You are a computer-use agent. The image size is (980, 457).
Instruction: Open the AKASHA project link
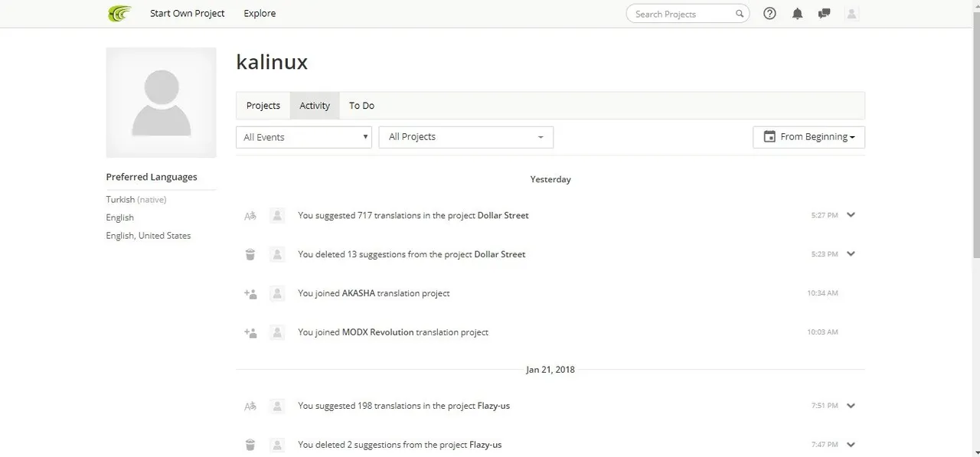click(x=358, y=293)
